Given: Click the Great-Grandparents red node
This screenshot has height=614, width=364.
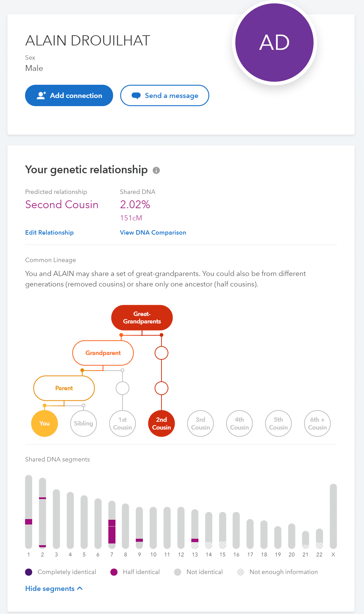Looking at the screenshot, I should [x=142, y=318].
